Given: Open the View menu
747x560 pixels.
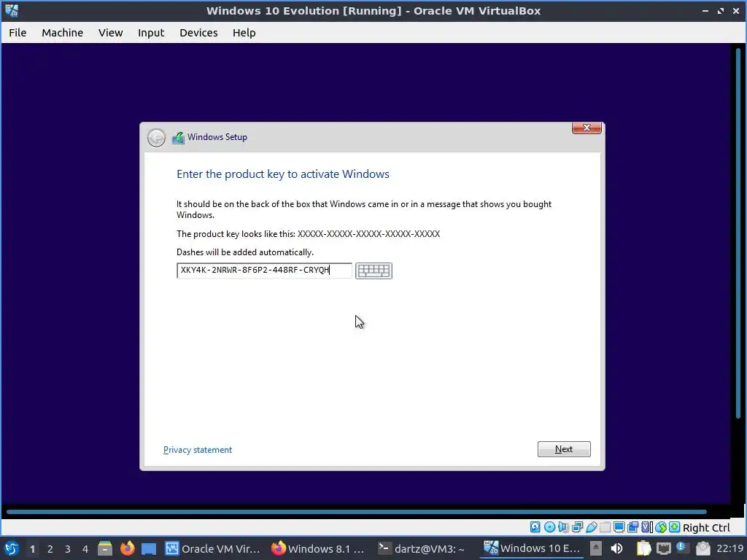Looking at the screenshot, I should click(111, 32).
